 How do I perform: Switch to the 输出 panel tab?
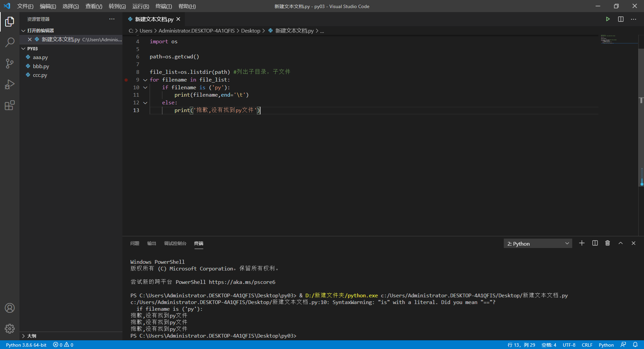pos(152,243)
